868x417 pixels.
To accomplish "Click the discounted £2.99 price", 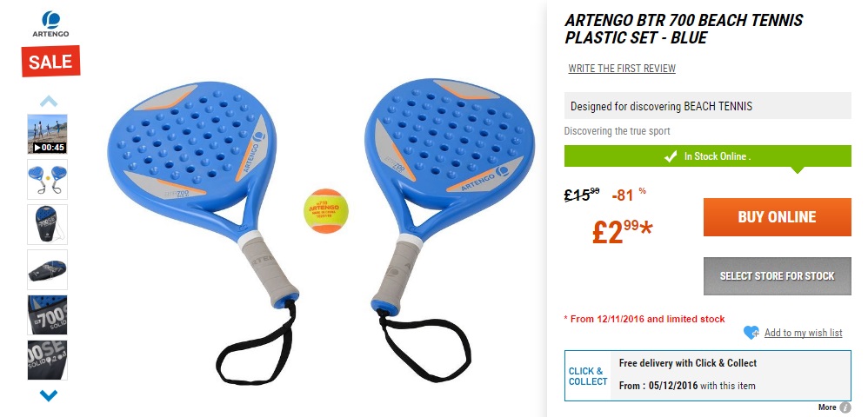I will pyautogui.click(x=622, y=232).
